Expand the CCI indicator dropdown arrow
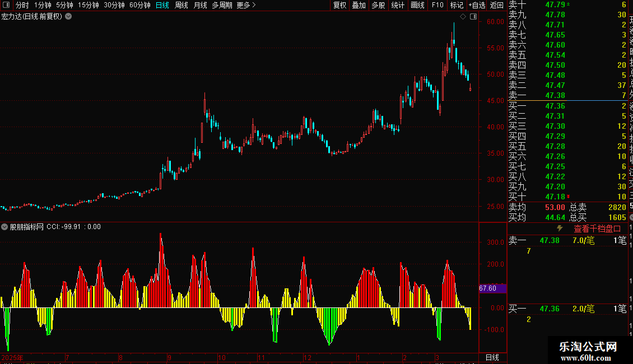This screenshot has height=364, width=633. coord(4,227)
